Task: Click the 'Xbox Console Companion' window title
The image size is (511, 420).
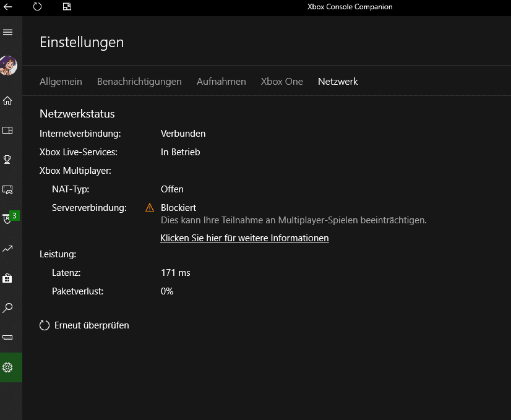Action: (x=350, y=7)
